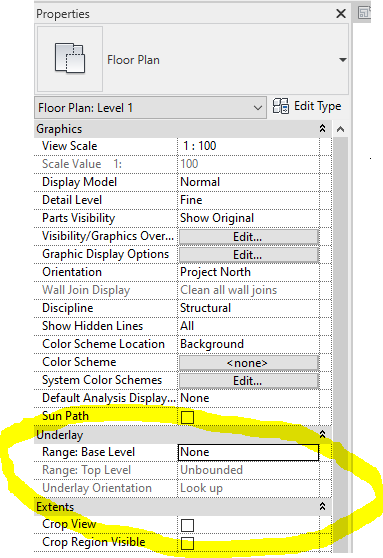Click the Range: Base Level None field
383x558 pixels.
click(248, 452)
